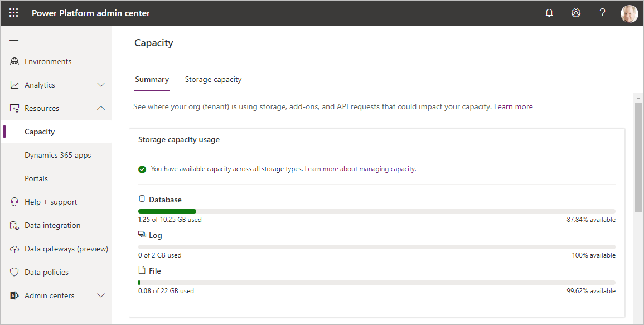Switch to the Storage capacity tab
This screenshot has width=644, height=325.
click(213, 79)
